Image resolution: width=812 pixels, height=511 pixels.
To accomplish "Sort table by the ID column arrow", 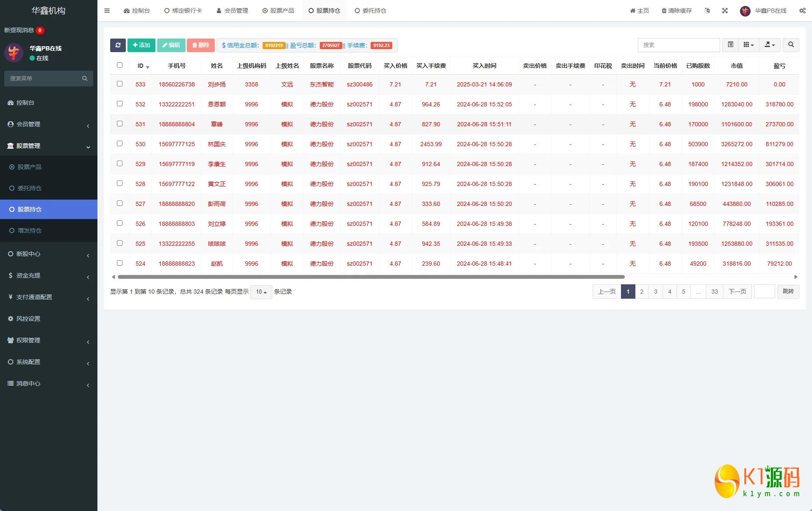I will [x=147, y=67].
